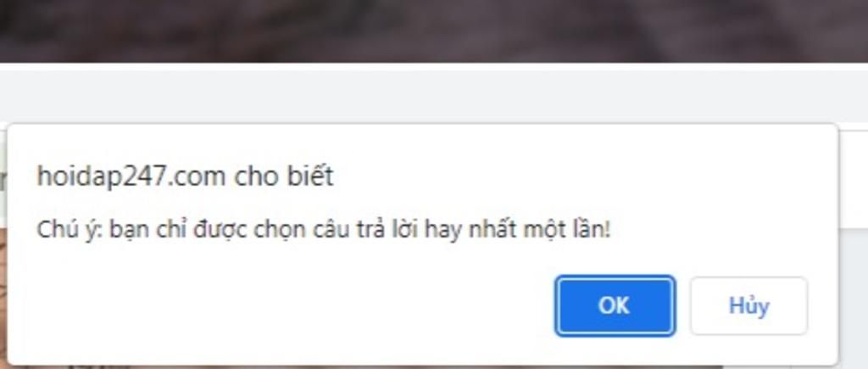Click the Chú ý warning message text
The height and width of the screenshot is (369, 868).
[323, 229]
